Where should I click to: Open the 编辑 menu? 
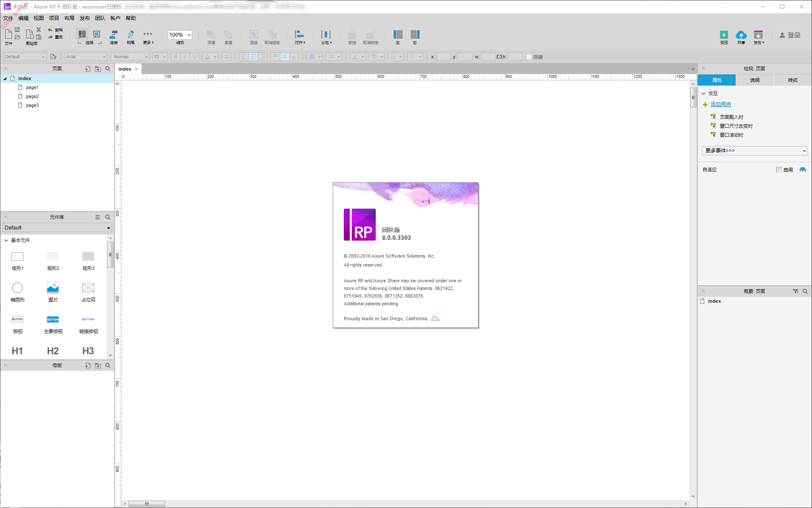(23, 18)
